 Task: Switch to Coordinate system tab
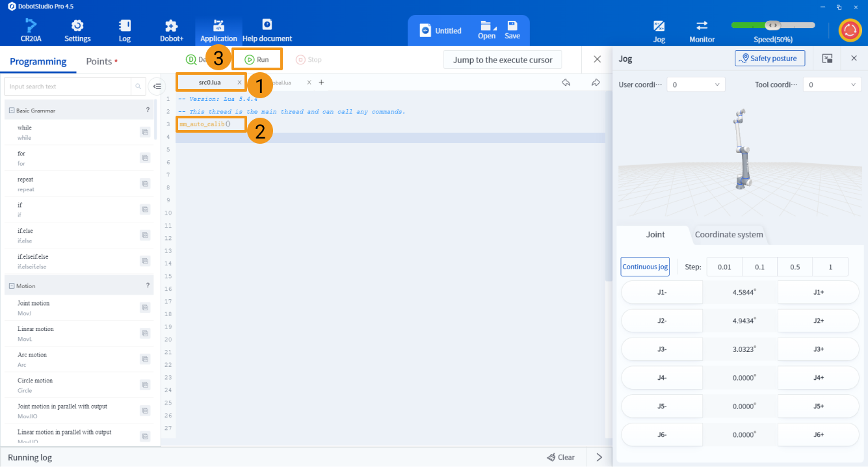point(729,235)
